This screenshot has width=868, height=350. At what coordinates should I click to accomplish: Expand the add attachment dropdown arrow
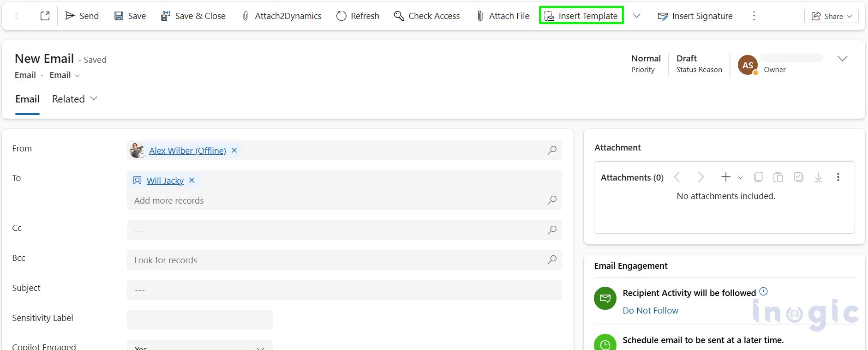pos(741,177)
